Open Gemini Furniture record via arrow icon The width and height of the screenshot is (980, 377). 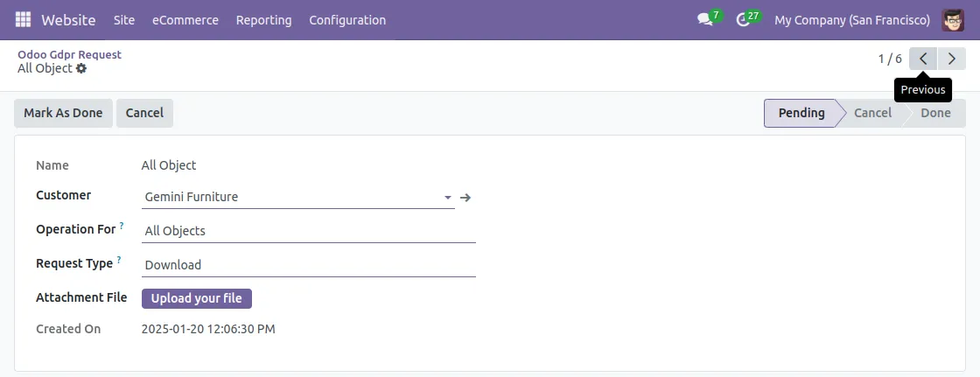tap(465, 198)
